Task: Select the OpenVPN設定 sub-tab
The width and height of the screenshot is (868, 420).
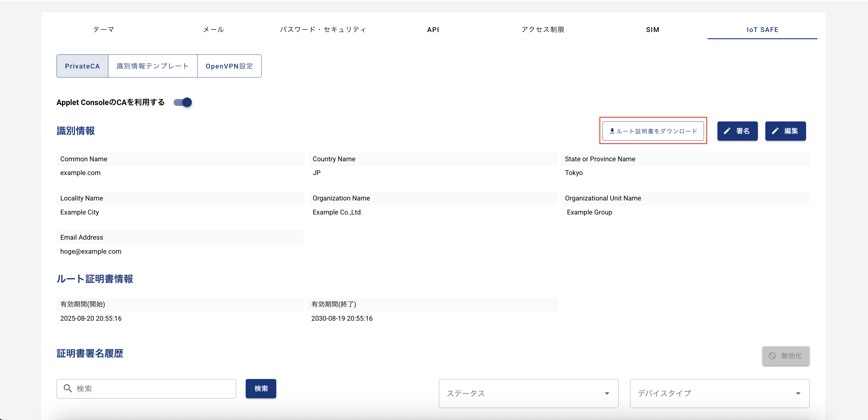Action: pyautogui.click(x=229, y=66)
